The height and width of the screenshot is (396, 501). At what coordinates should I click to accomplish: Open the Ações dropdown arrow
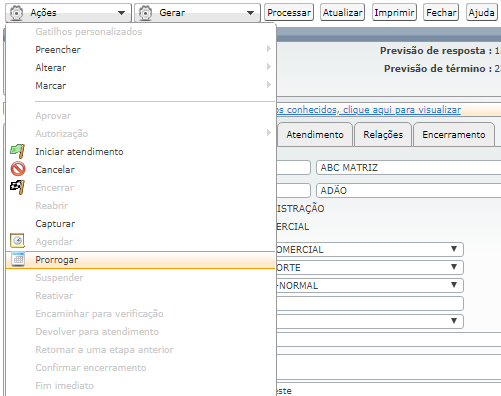point(122,13)
